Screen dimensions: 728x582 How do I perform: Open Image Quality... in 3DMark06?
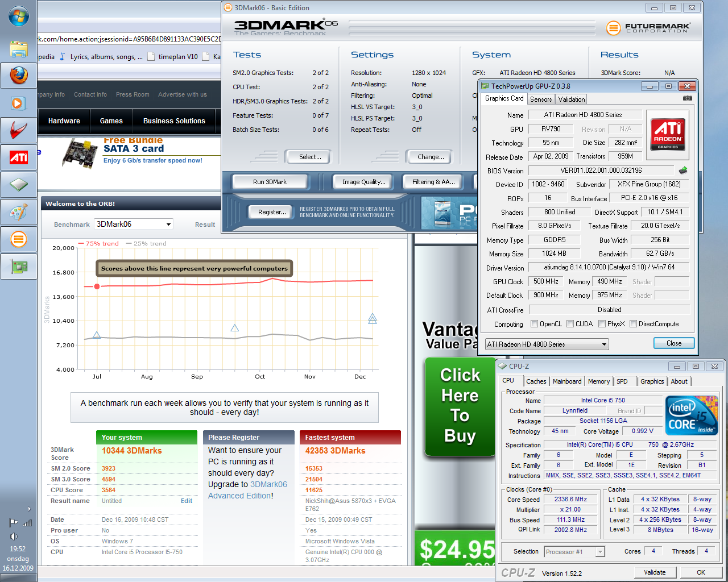point(364,182)
